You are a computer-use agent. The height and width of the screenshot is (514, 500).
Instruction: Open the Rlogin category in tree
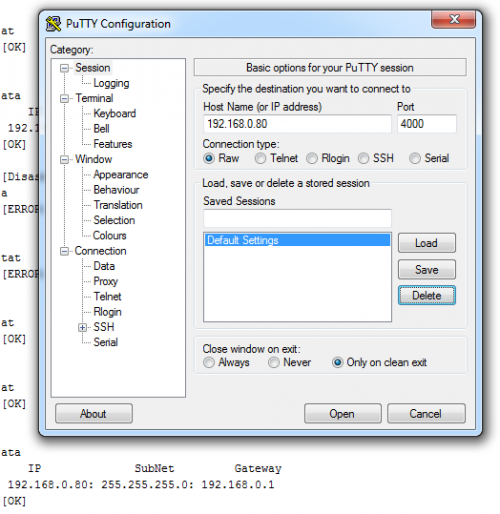click(x=107, y=312)
